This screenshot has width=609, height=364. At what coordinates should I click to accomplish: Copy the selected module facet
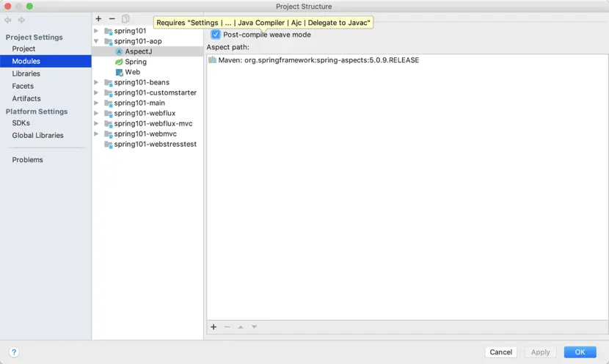click(x=125, y=18)
